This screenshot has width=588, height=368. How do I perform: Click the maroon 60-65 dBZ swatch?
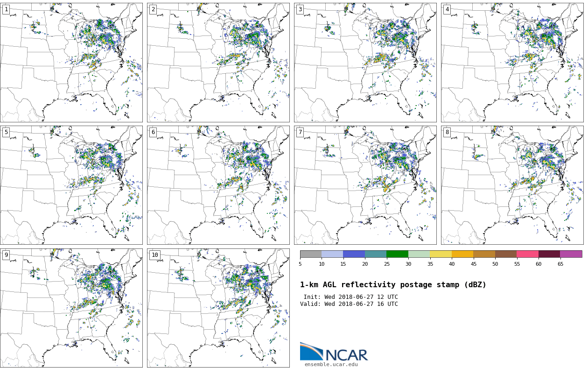tap(549, 254)
